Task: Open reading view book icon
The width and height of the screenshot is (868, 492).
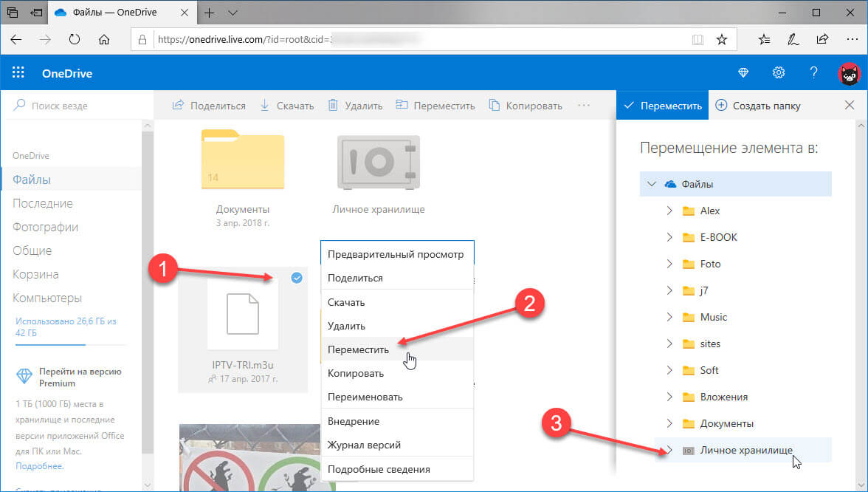Action: 697,39
